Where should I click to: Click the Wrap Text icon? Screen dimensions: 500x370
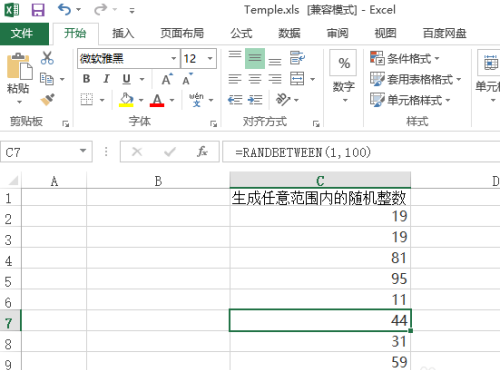click(297, 58)
